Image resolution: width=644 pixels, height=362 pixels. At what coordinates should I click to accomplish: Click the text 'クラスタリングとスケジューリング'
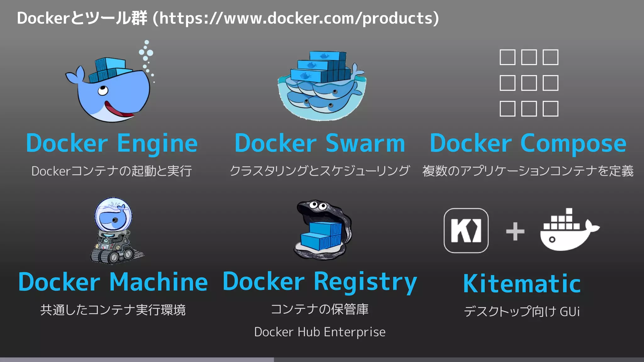320,171
